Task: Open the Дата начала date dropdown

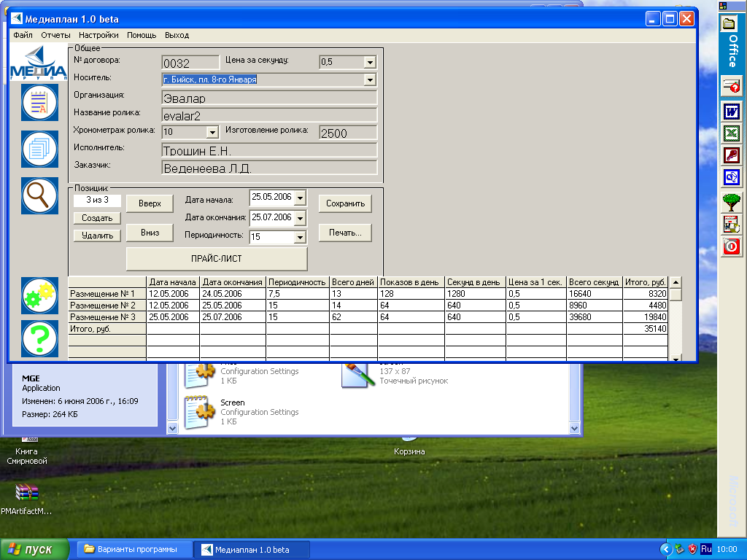Action: pos(300,198)
